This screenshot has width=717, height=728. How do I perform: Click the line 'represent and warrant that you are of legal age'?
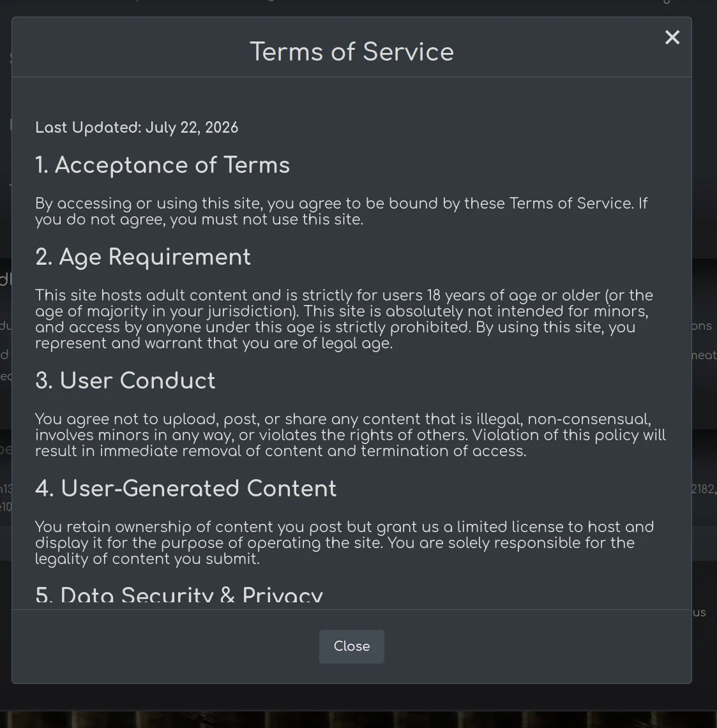click(x=214, y=343)
